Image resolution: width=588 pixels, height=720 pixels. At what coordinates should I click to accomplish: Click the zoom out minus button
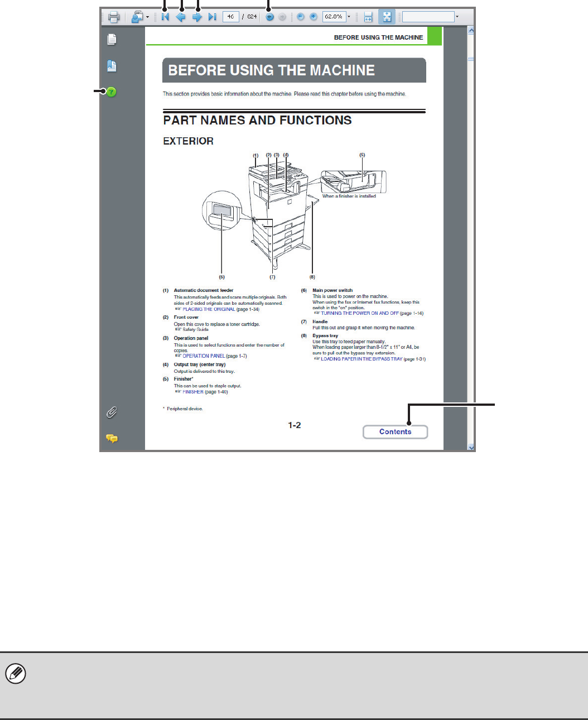(301, 17)
